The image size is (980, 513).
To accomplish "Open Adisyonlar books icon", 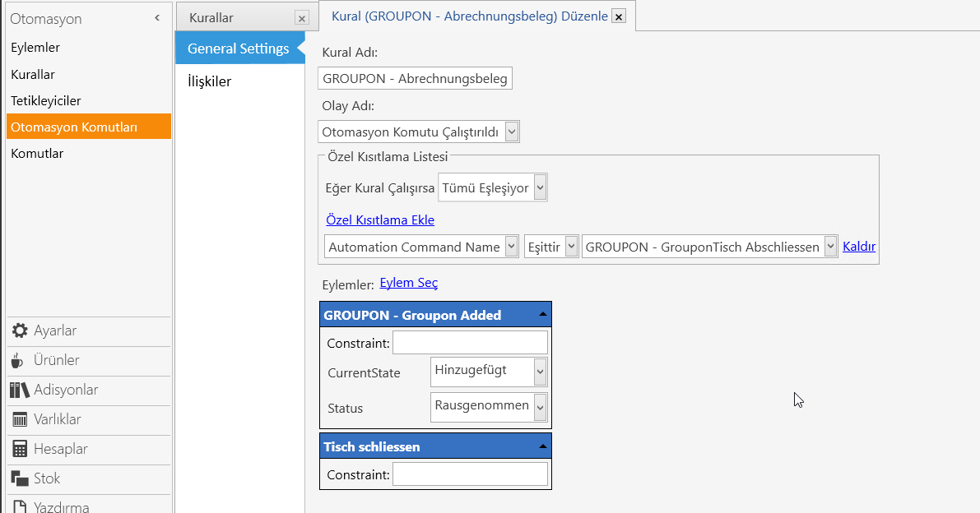I will pos(20,390).
